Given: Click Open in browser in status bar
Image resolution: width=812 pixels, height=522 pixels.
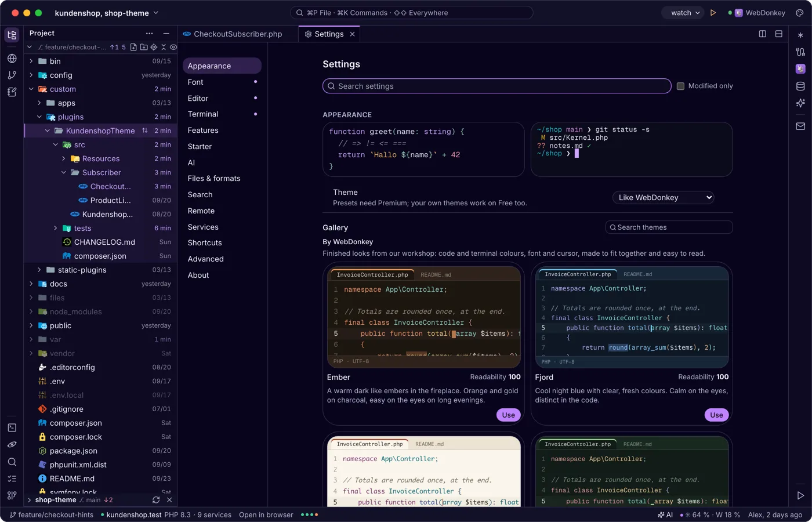Looking at the screenshot, I should [266, 514].
